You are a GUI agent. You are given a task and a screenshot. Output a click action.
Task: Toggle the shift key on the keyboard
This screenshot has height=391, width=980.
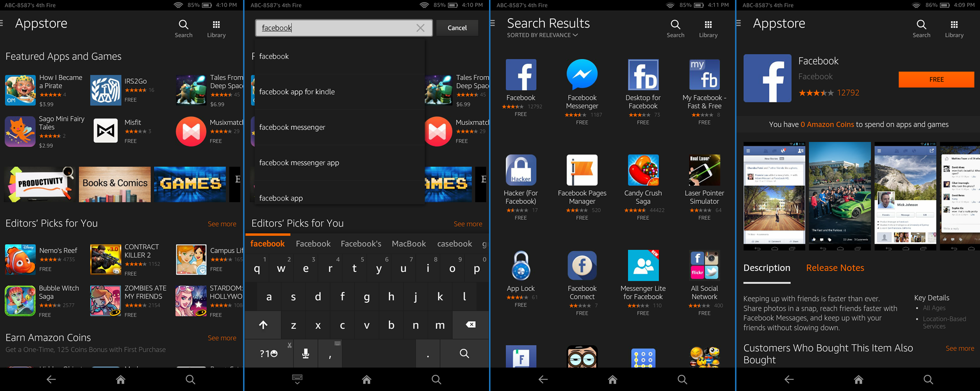[x=263, y=325]
